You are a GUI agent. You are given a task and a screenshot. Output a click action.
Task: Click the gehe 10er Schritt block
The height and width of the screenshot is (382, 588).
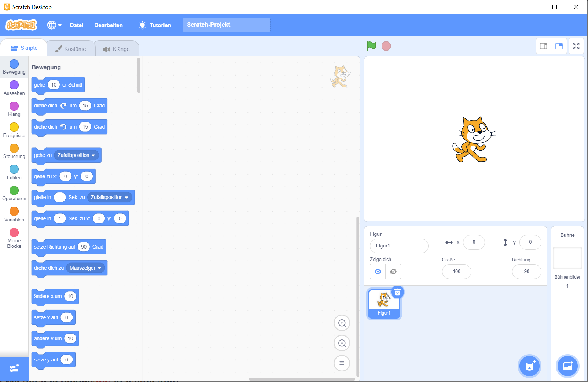[x=58, y=85]
